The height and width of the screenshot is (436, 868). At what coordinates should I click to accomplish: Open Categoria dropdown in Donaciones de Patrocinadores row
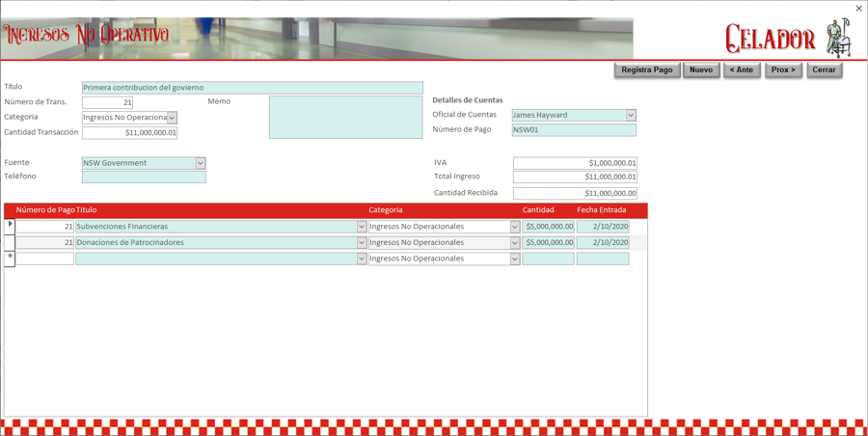(515, 243)
